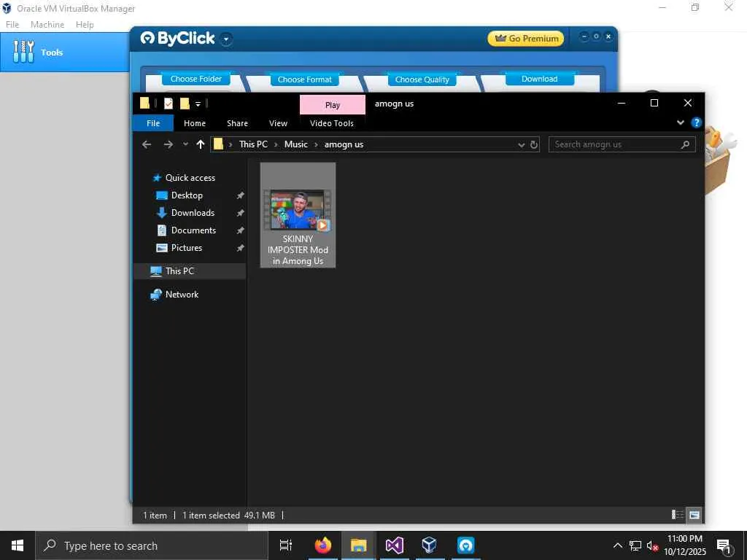The image size is (747, 560).
Task: Click Choose Format in ByClick
Action: pyautogui.click(x=304, y=79)
